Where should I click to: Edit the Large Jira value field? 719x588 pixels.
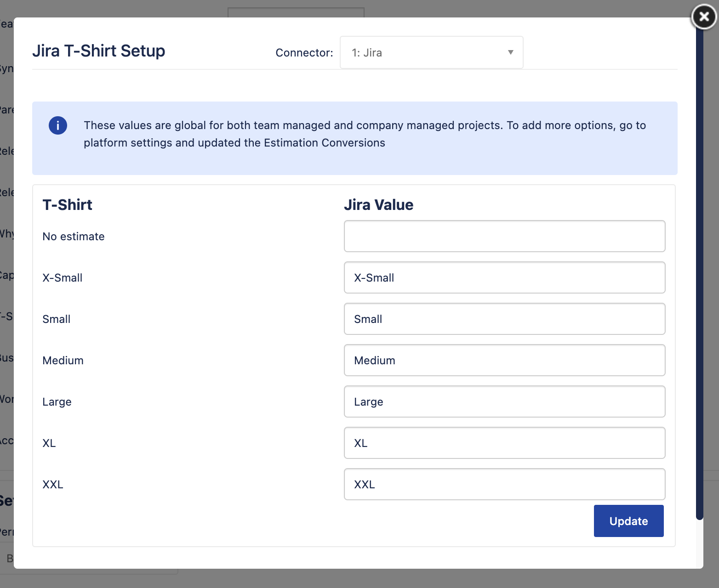[x=504, y=401]
